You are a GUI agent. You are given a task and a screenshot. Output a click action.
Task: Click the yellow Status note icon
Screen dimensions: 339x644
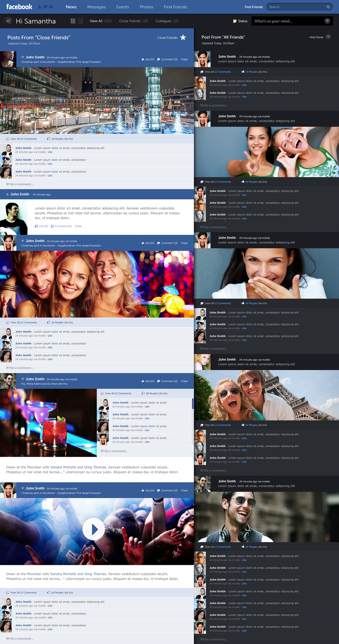tap(235, 21)
